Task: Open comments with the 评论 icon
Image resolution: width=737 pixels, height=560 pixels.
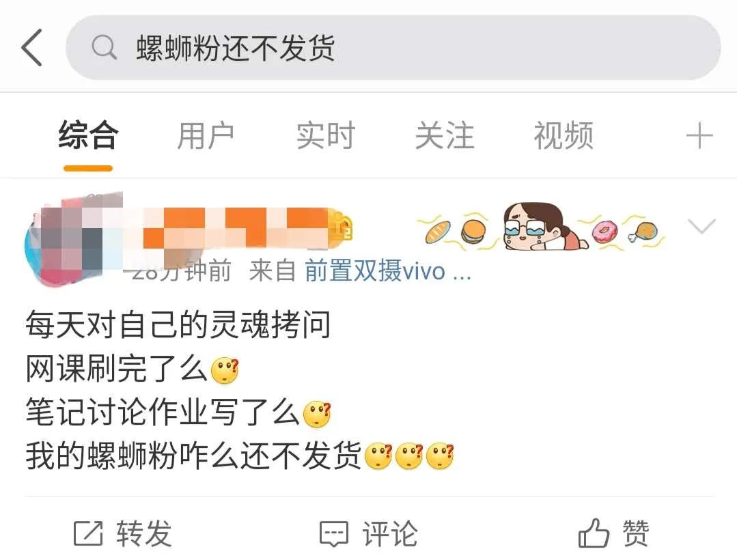Action: click(x=334, y=533)
